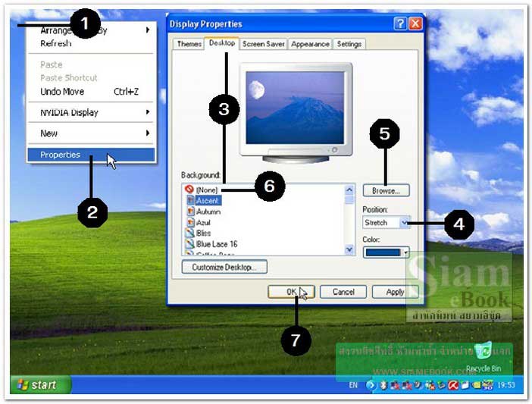
Task: Switch to the Screen Saver tab
Action: pos(263,44)
